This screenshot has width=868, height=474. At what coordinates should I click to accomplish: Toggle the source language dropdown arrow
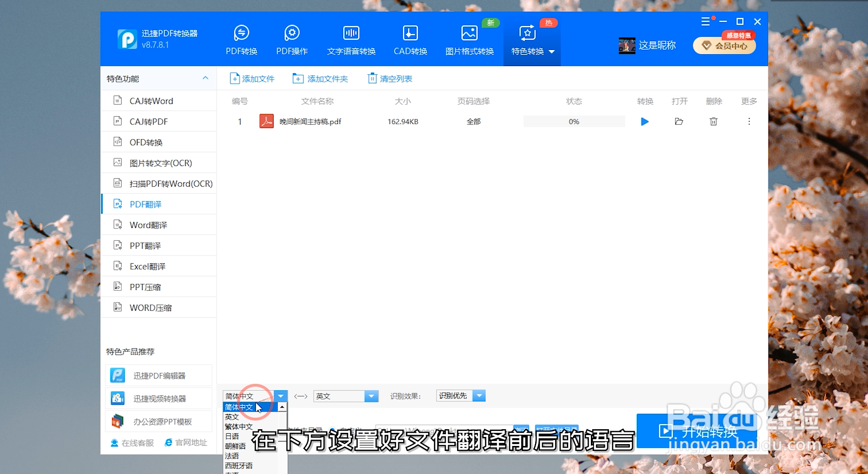coord(281,396)
